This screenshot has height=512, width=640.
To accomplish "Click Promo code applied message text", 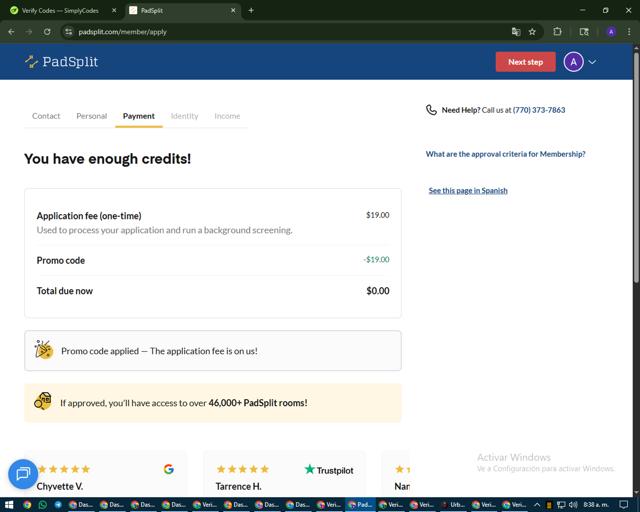I will [x=159, y=351].
